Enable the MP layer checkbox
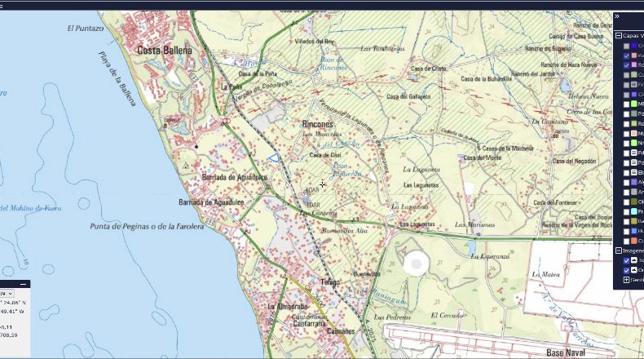Viewport: 644px width, 359px height. pyautogui.click(x=626, y=104)
